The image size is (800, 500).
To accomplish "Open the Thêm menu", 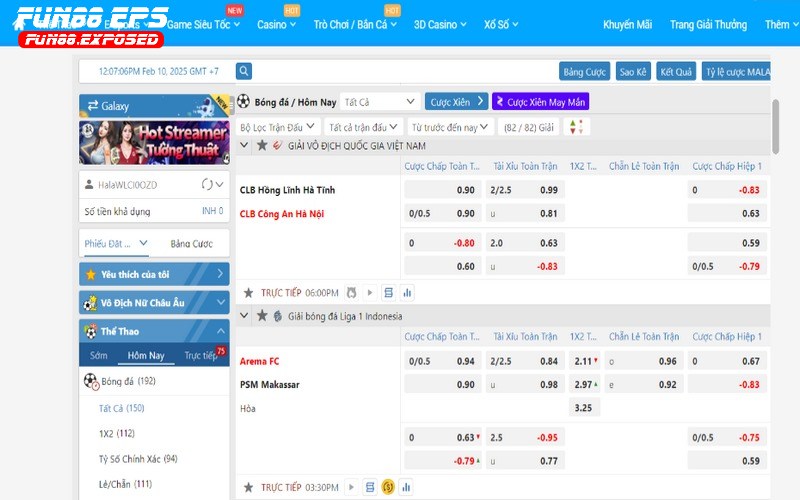I will coord(781,24).
